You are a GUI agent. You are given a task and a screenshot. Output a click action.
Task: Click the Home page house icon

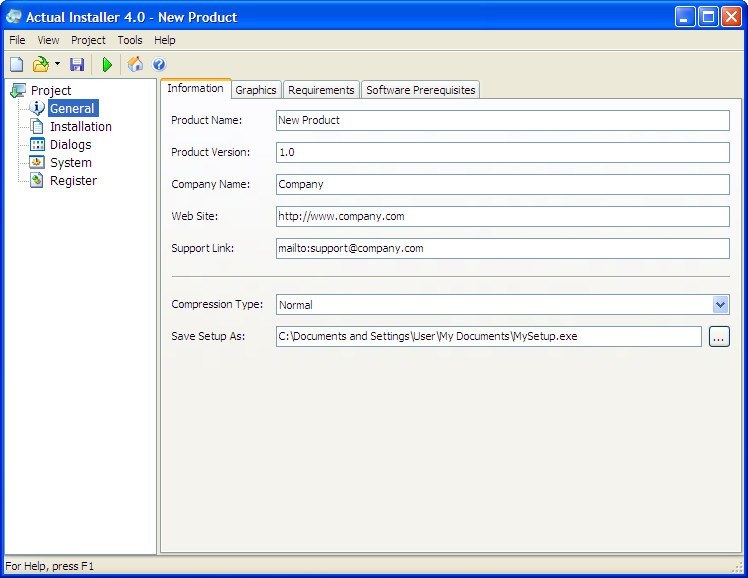135,64
